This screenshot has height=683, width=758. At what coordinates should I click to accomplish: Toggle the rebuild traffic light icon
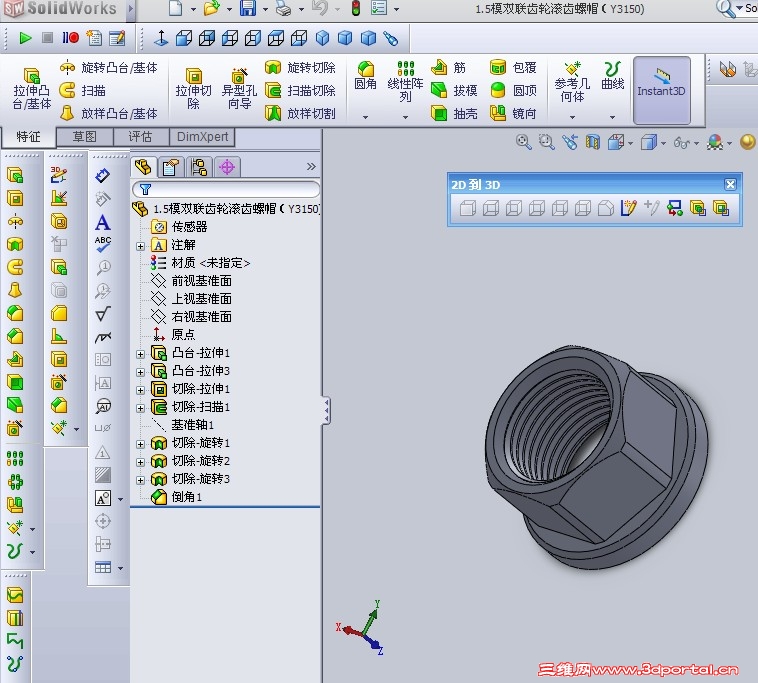356,8
